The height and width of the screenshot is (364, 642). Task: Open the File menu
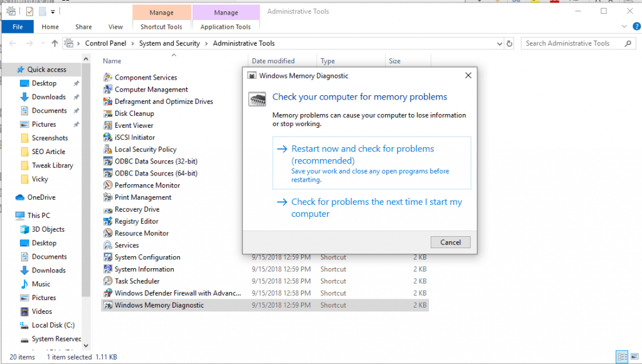tap(18, 26)
